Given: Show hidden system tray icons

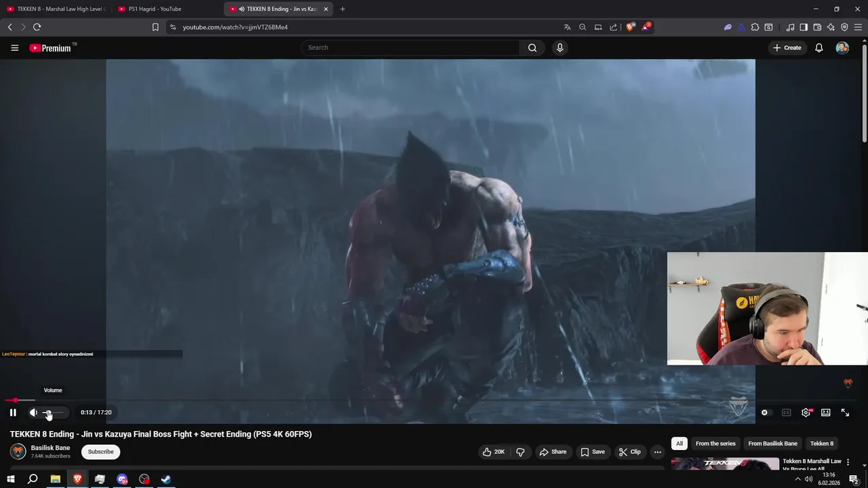Looking at the screenshot, I should tap(797, 479).
